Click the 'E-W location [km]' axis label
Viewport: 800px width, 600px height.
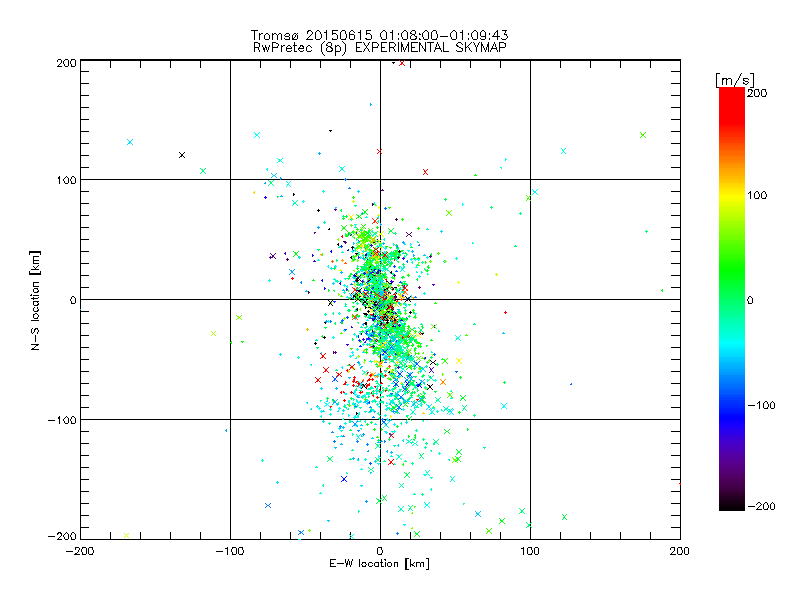[x=379, y=563]
